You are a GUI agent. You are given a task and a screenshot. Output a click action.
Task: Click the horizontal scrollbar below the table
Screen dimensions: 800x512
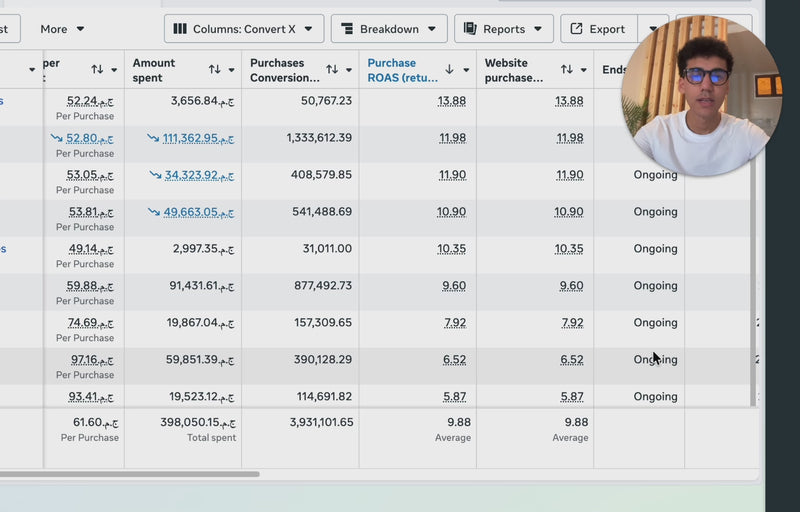(x=130, y=474)
